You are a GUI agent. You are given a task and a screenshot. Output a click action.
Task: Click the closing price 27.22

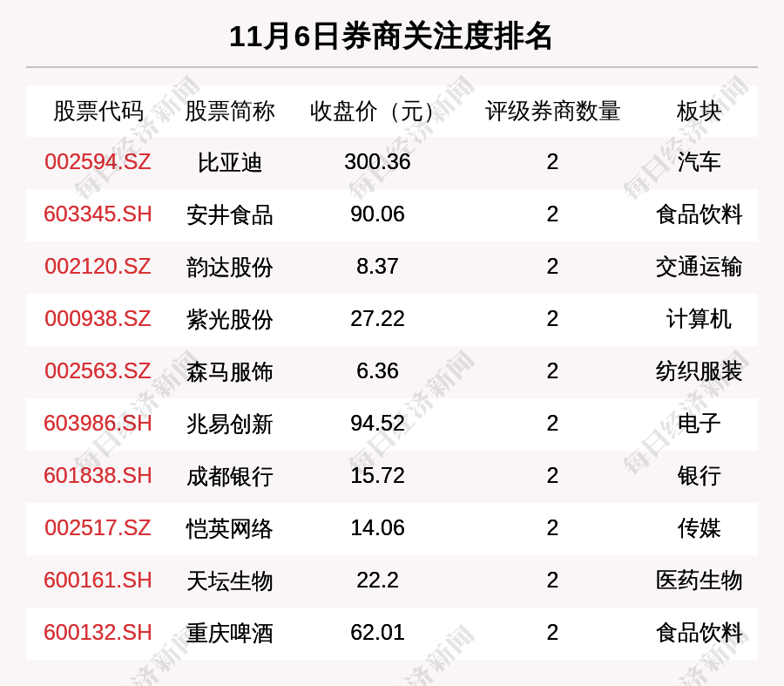(x=377, y=319)
